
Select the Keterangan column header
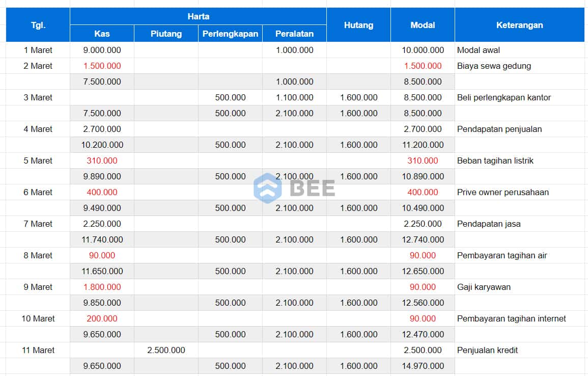pos(519,24)
